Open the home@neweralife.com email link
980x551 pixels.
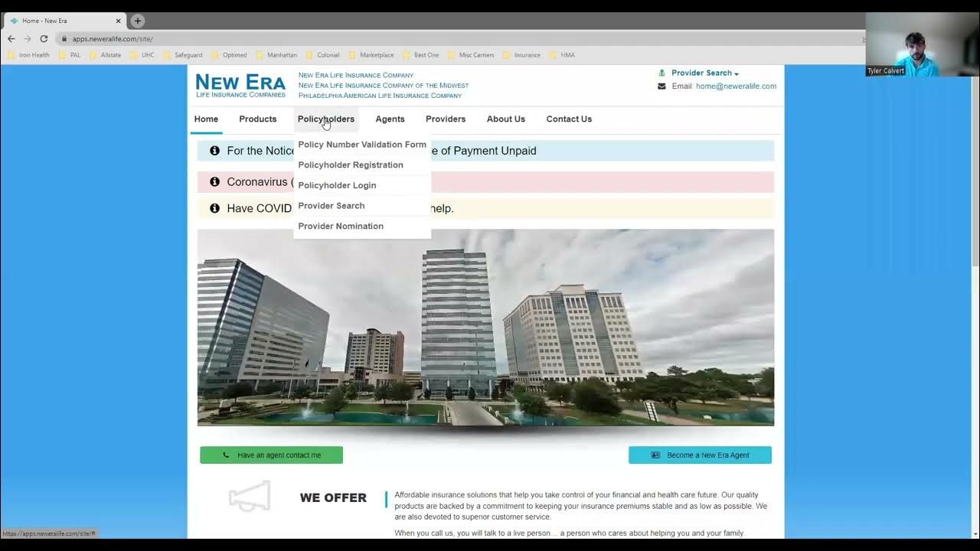click(736, 86)
